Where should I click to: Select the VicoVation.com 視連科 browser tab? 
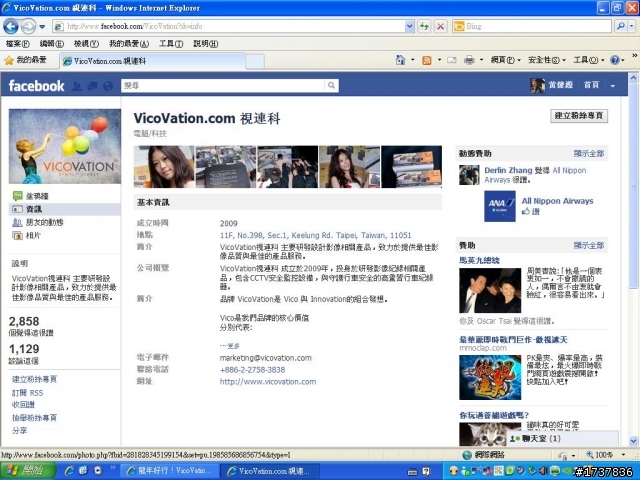(x=153, y=61)
